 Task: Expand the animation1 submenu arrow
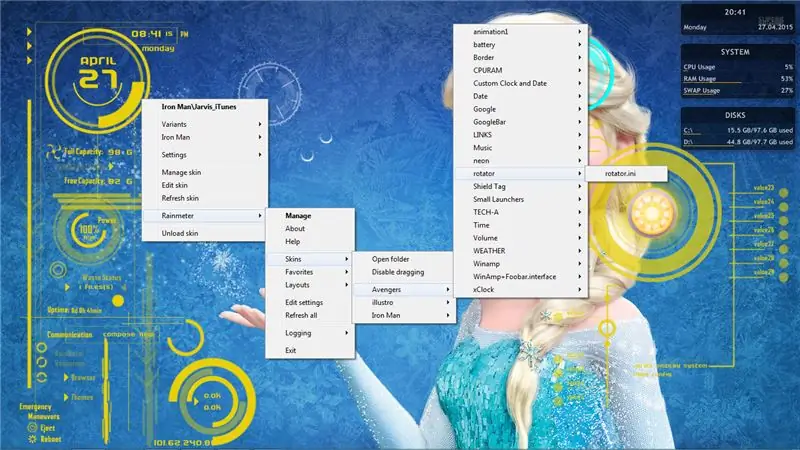pos(580,32)
